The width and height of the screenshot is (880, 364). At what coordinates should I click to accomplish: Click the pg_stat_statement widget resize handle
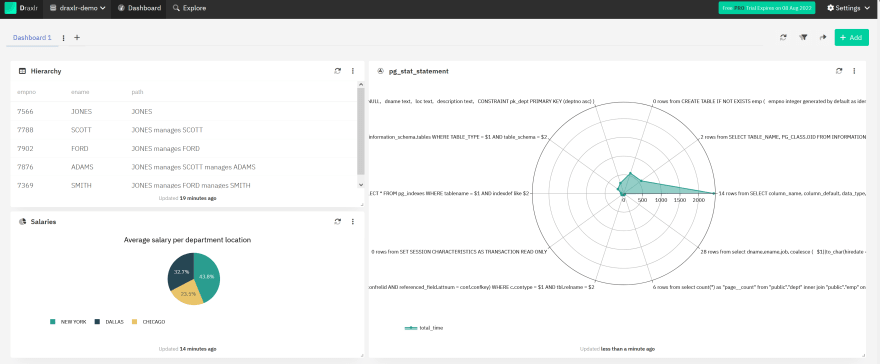click(x=863, y=355)
